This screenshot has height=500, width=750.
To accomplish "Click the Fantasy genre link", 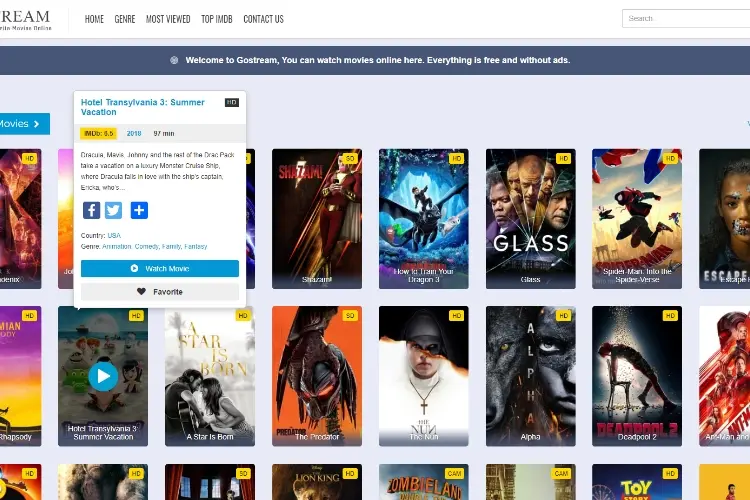I will pos(196,246).
